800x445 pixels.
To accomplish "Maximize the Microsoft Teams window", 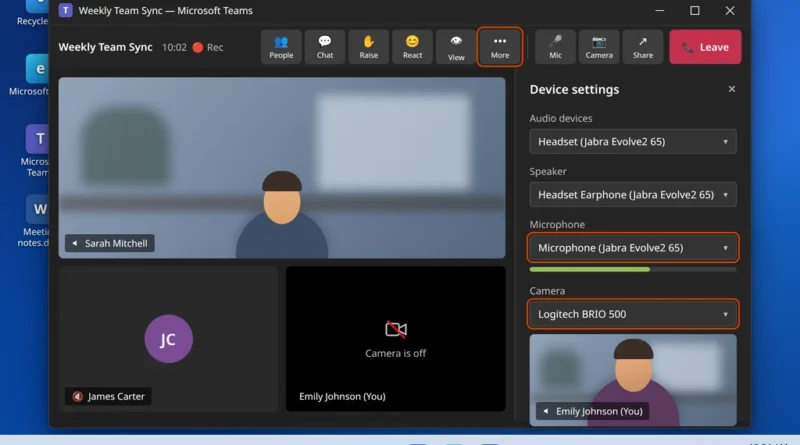I will (x=694, y=10).
